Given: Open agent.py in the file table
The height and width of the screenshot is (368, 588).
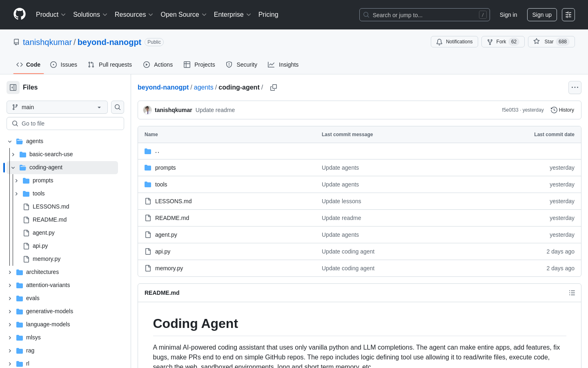Looking at the screenshot, I should click(166, 235).
